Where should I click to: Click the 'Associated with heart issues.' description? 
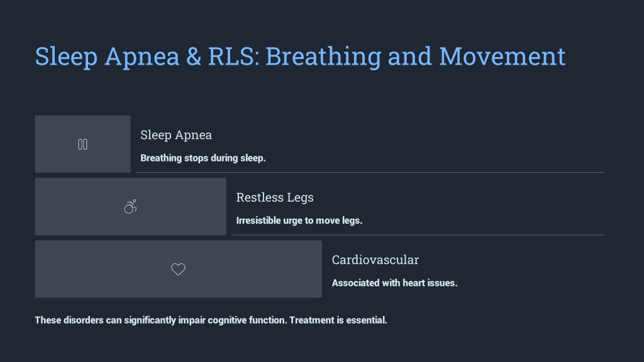point(395,283)
